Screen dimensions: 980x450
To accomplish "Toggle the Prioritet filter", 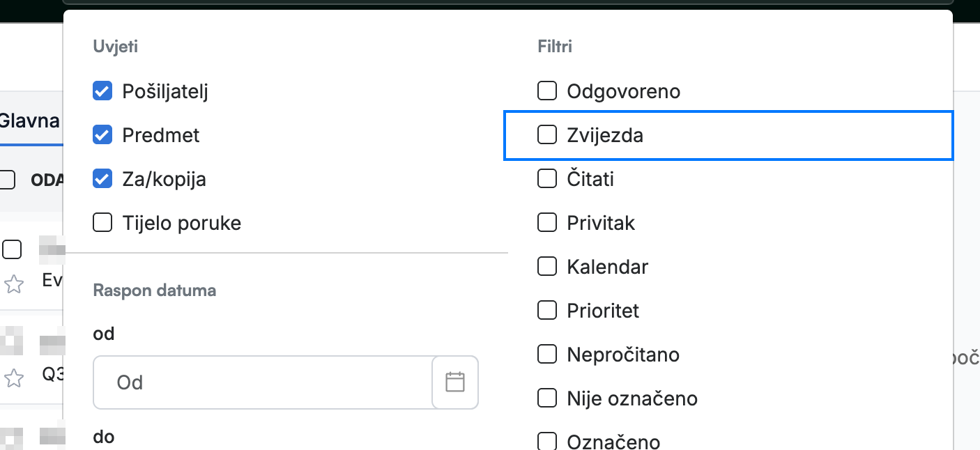I will click(x=547, y=311).
